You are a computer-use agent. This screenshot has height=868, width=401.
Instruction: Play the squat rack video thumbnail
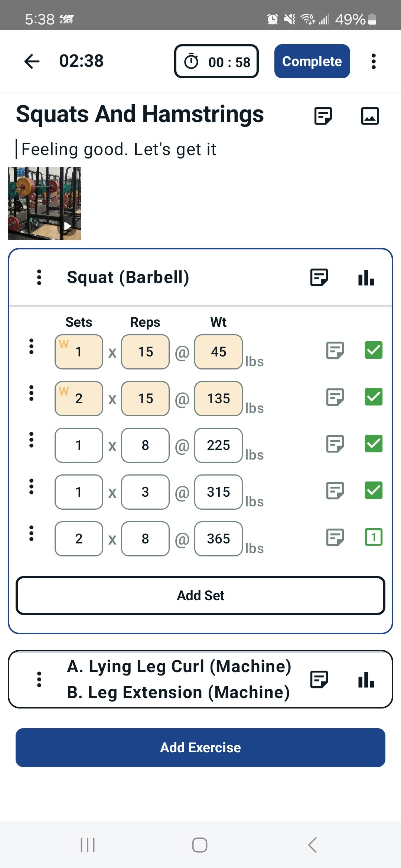click(44, 203)
